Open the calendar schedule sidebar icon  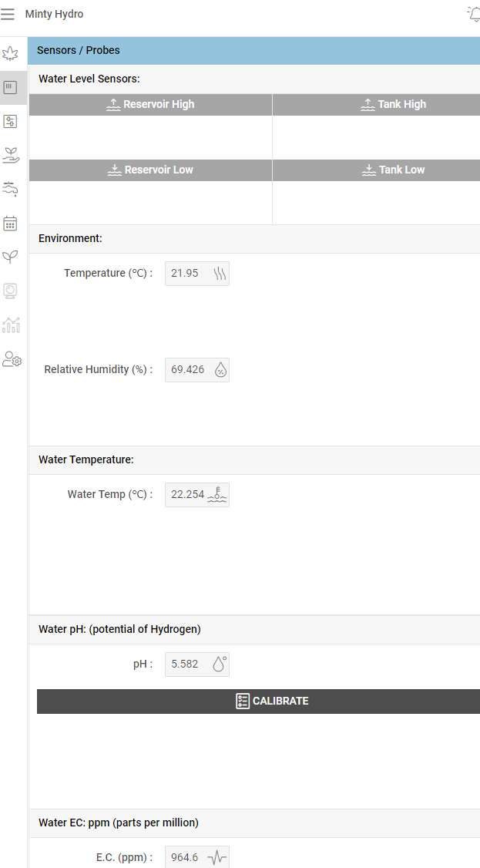[11, 224]
